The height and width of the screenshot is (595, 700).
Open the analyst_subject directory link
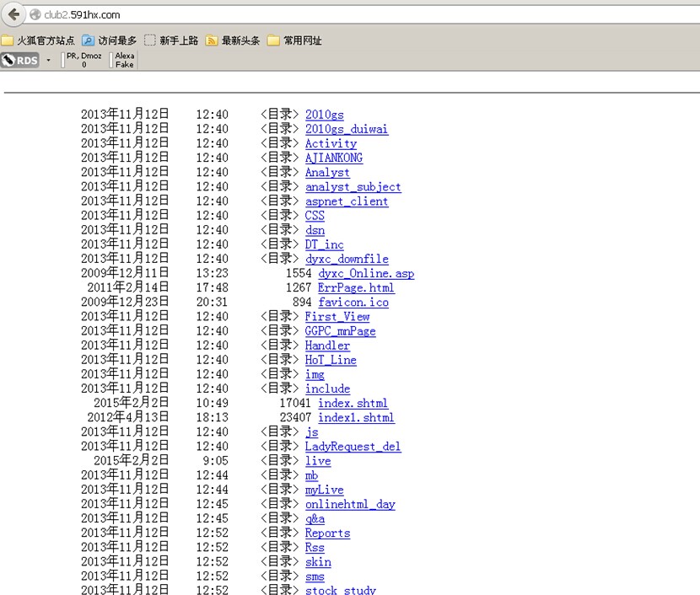(353, 187)
